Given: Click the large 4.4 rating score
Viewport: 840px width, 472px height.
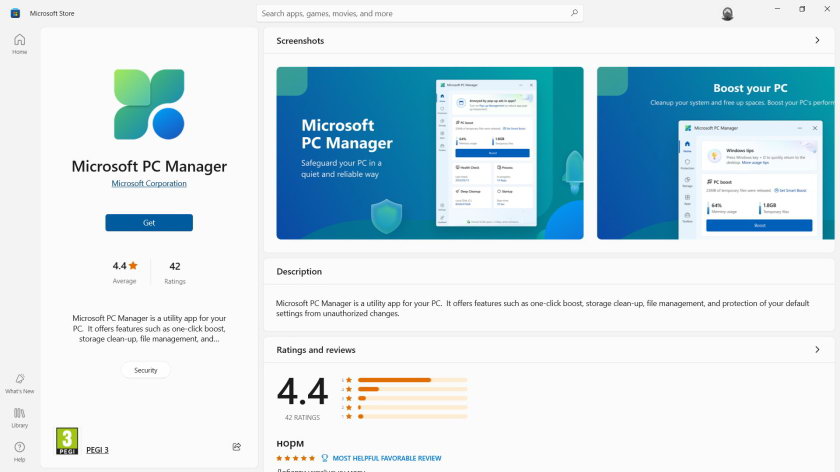Looking at the screenshot, I should click(302, 391).
